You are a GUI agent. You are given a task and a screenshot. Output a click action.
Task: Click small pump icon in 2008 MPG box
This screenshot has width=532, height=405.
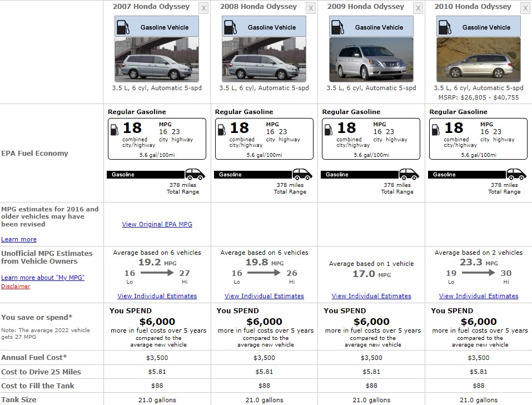click(x=222, y=130)
